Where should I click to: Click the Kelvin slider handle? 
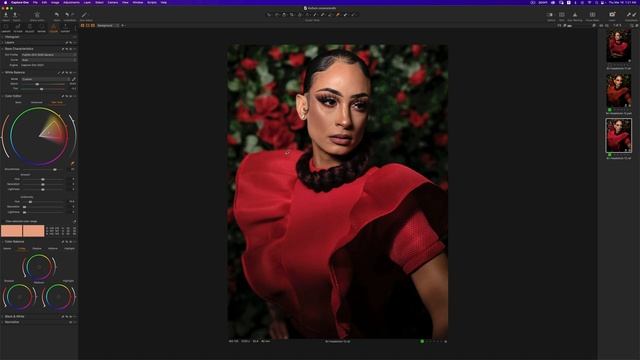coord(37,84)
